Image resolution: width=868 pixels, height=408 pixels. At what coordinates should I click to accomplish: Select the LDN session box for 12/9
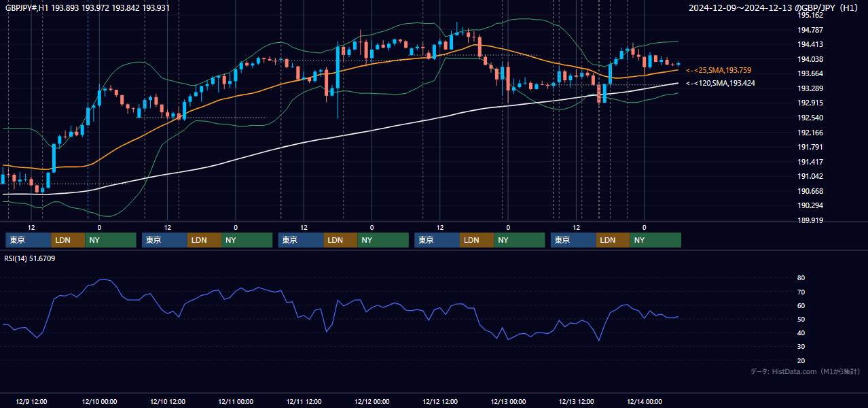[x=68, y=240]
